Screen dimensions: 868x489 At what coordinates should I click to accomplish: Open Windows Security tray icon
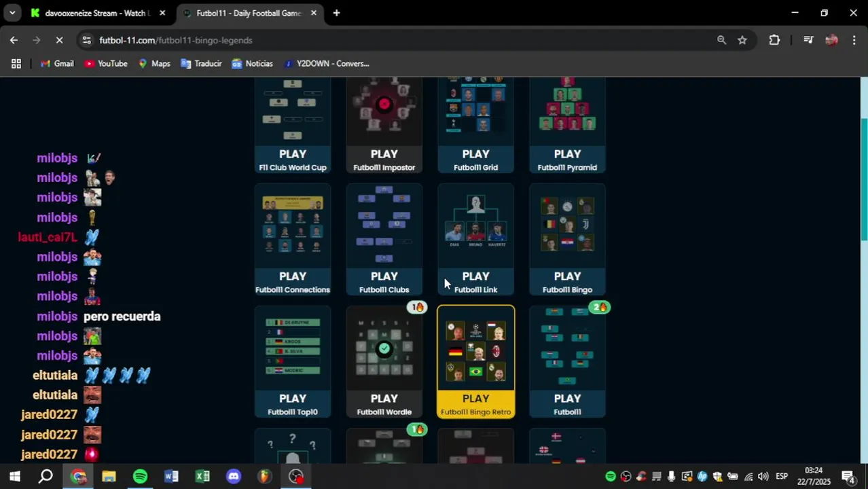click(x=717, y=476)
